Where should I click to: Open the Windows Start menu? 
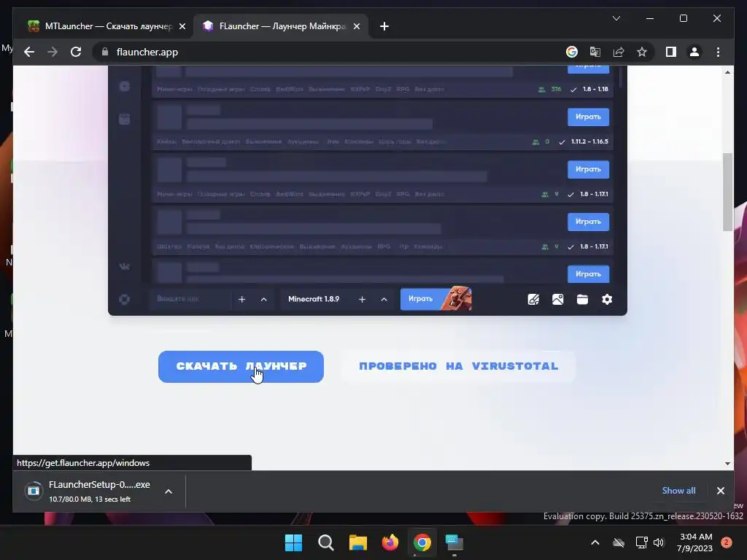point(293,542)
